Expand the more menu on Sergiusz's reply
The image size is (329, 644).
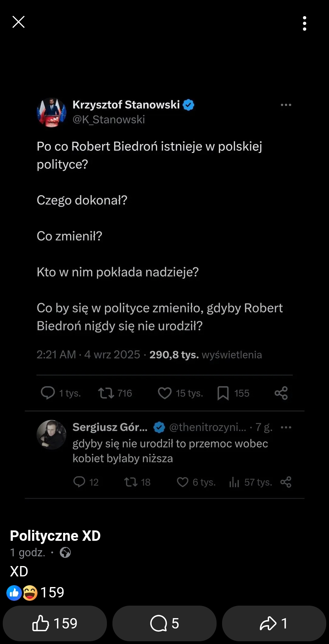point(286,428)
